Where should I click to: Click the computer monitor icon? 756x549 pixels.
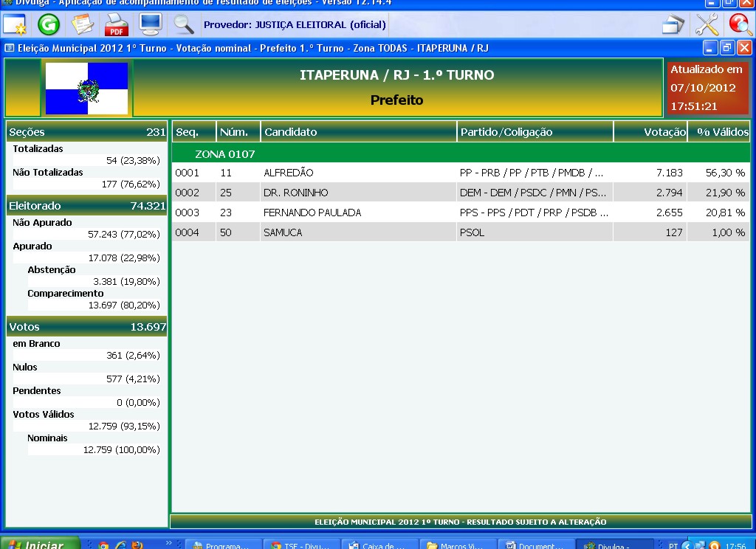tap(151, 24)
